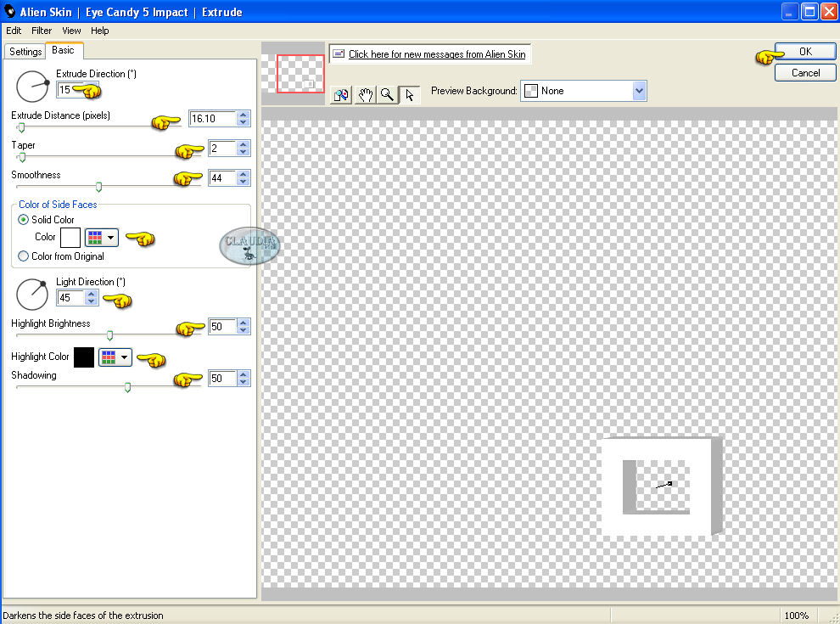Open the Edit menu
The height and width of the screenshot is (624, 840).
coord(14,31)
